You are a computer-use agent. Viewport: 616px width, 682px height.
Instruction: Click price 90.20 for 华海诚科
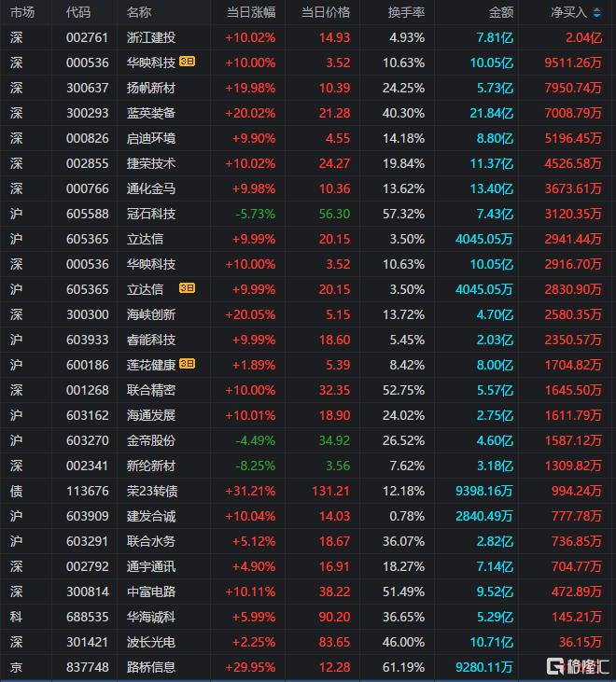click(x=334, y=618)
